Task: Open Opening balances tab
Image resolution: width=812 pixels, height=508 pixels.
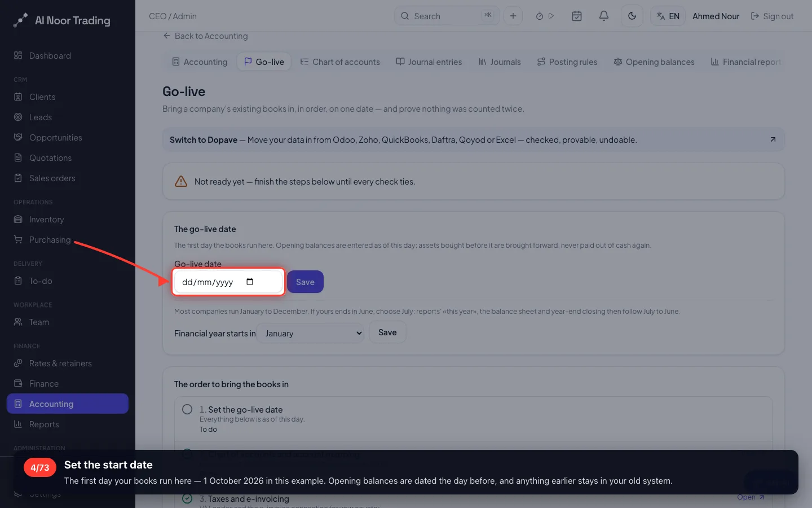Action: click(x=654, y=62)
